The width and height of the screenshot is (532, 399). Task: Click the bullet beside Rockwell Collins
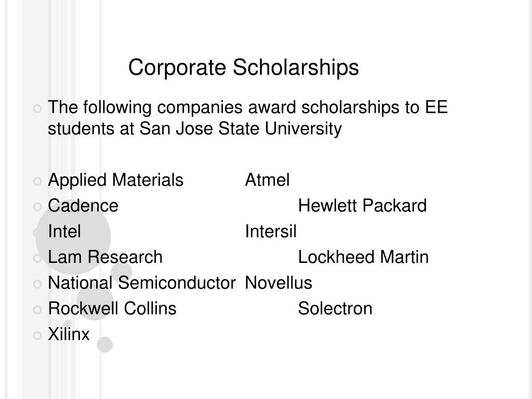[37, 310]
